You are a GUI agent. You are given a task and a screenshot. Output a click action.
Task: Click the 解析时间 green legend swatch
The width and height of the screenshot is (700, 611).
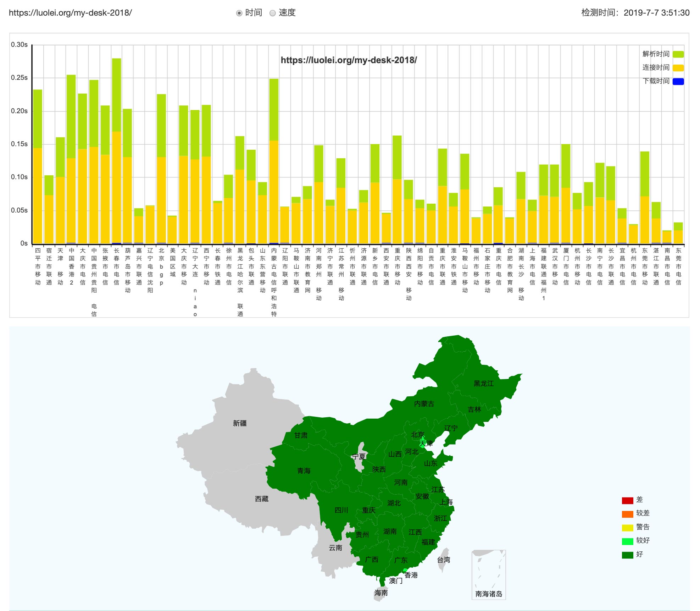(678, 54)
